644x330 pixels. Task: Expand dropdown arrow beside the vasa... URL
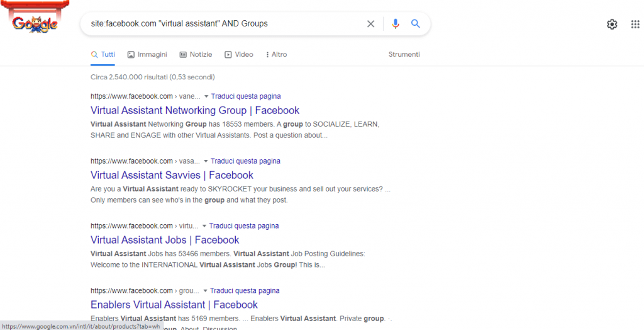[206, 161]
